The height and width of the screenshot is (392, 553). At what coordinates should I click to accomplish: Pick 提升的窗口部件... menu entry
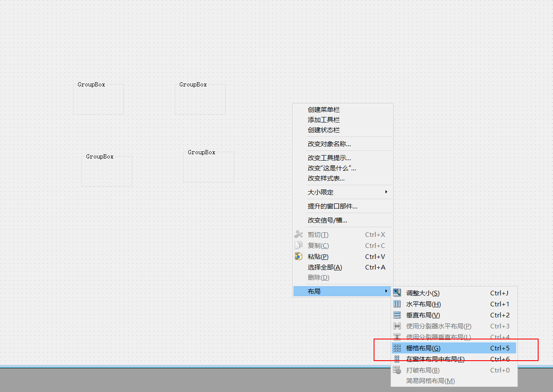point(332,206)
